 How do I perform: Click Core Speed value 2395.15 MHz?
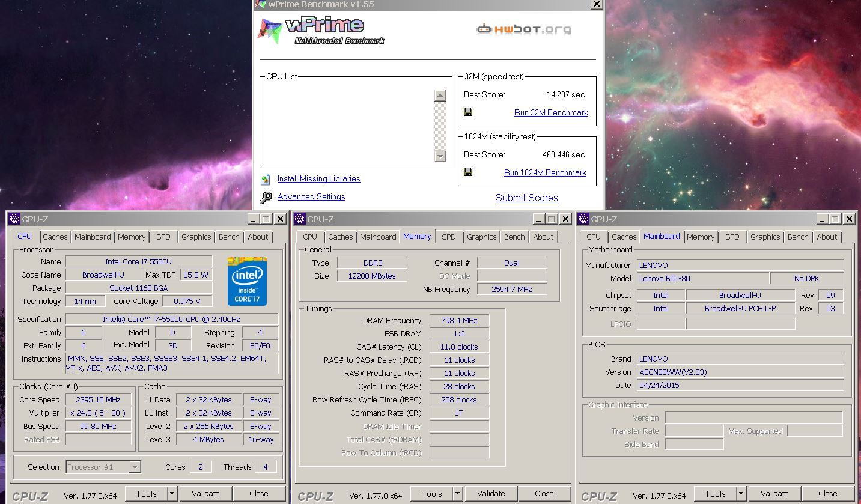click(x=99, y=399)
